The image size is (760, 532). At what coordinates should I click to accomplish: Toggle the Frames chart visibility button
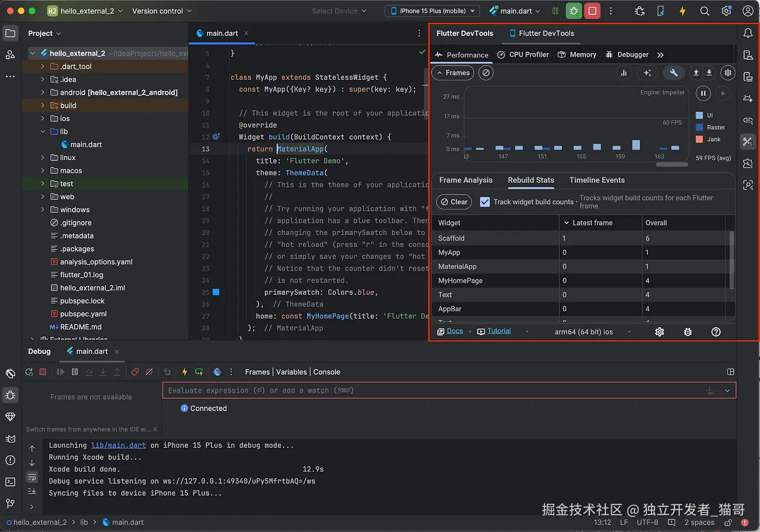pyautogui.click(x=453, y=73)
